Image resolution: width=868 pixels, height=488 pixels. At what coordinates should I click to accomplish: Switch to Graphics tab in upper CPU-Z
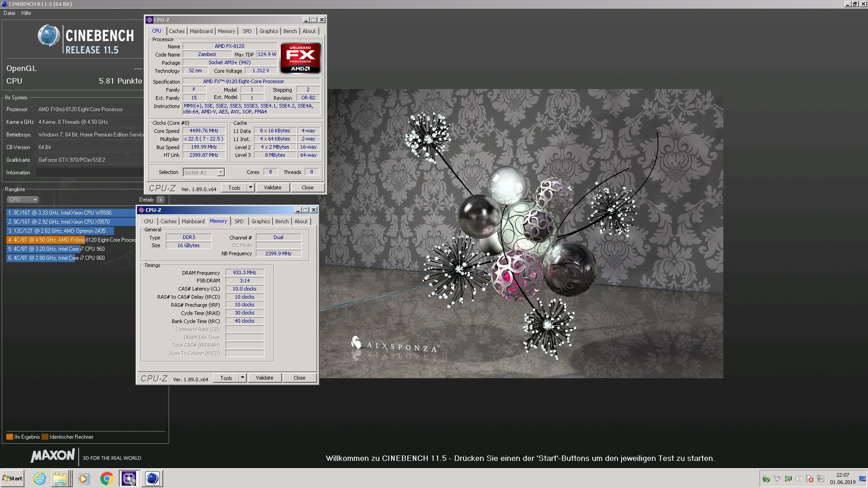269,31
